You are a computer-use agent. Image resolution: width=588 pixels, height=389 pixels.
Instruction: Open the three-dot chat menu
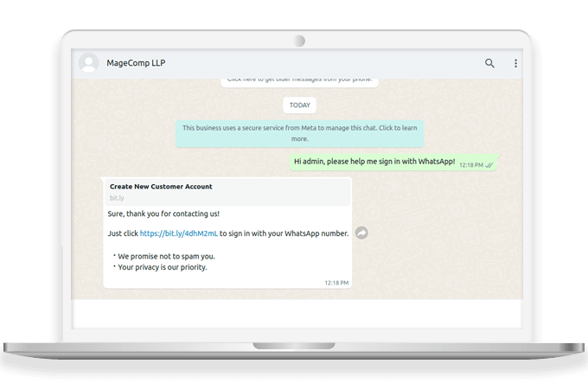click(x=515, y=63)
